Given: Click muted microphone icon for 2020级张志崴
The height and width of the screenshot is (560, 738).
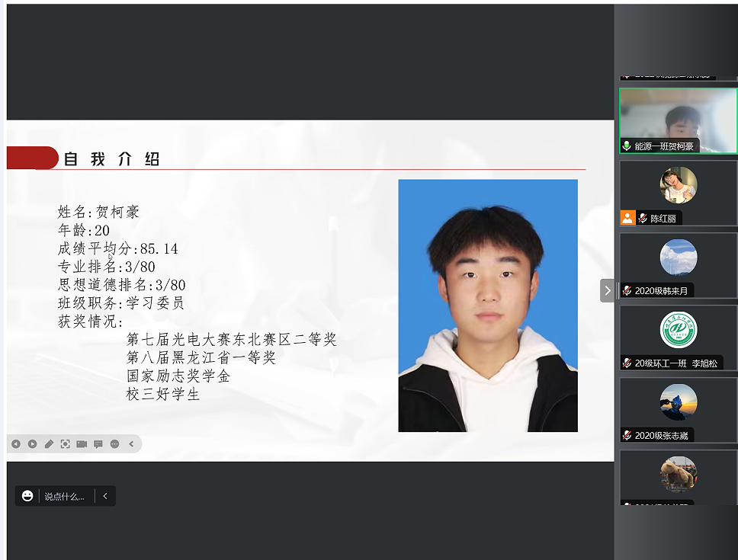Looking at the screenshot, I should coord(627,436).
